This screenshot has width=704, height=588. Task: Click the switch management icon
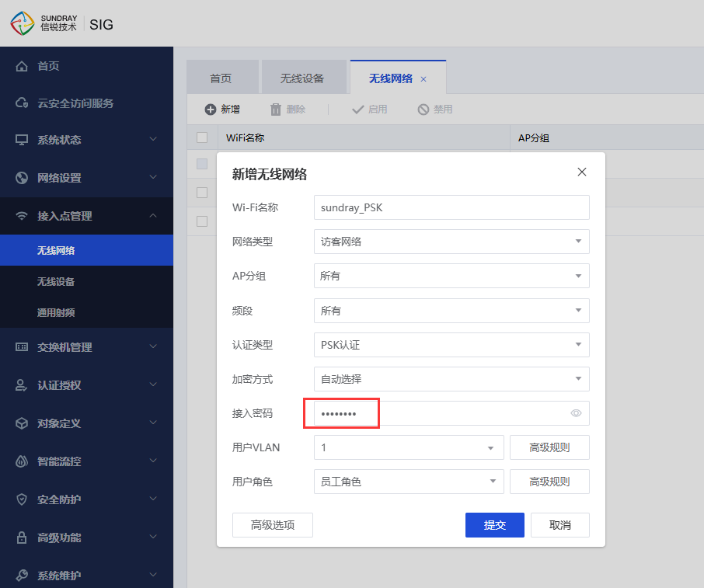pyautogui.click(x=22, y=347)
